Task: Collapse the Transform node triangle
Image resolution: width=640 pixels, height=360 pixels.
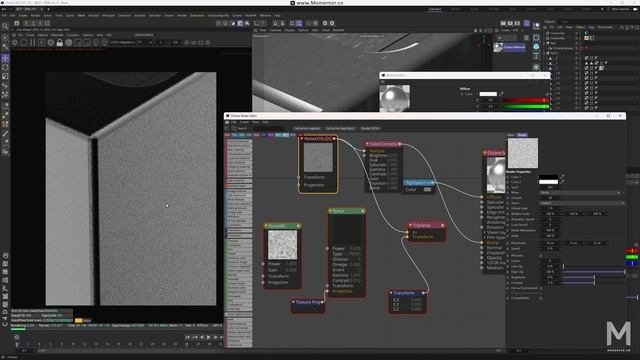Action: [391, 293]
